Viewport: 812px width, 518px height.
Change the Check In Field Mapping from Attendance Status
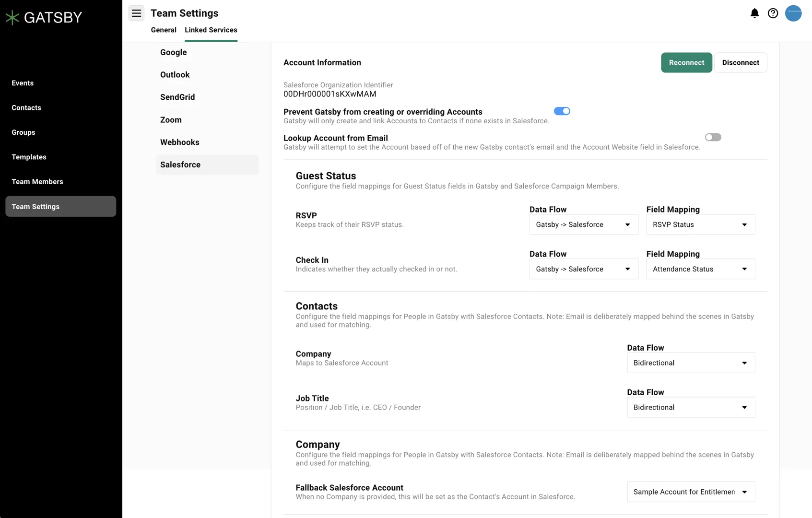click(x=700, y=269)
